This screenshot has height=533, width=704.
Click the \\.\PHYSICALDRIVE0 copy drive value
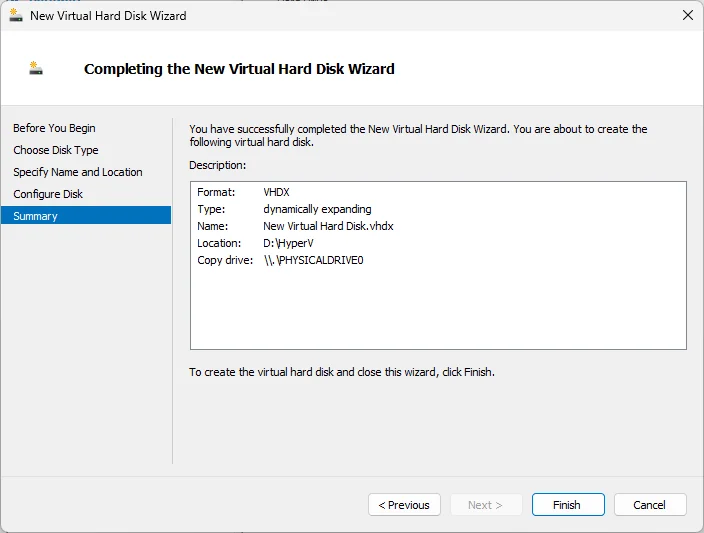[313, 260]
